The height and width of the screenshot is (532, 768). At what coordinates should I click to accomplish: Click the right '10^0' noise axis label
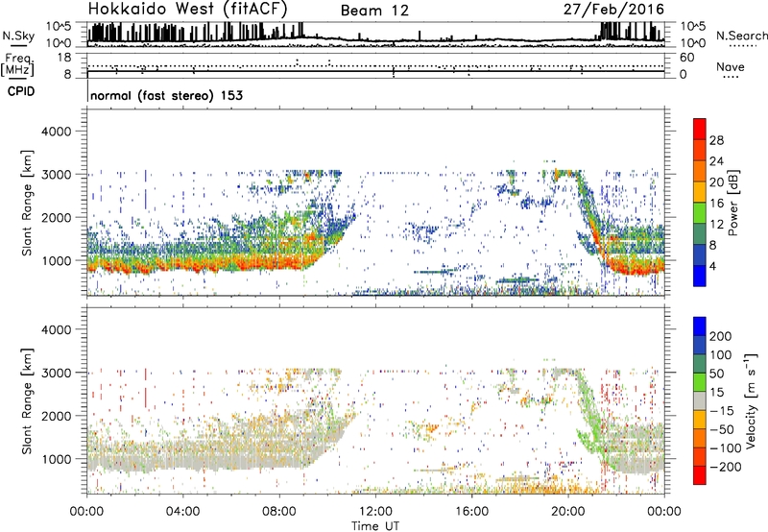click(x=692, y=43)
